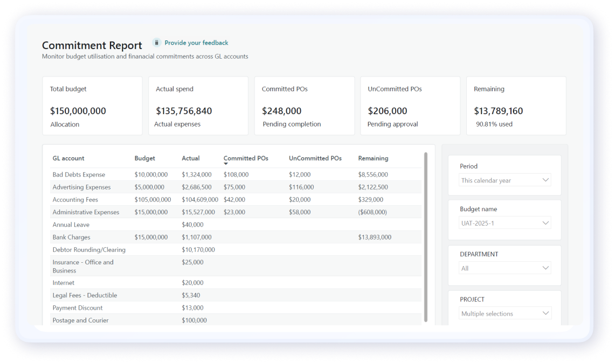
Task: Click the Bank Charges account row
Action: coord(71,237)
